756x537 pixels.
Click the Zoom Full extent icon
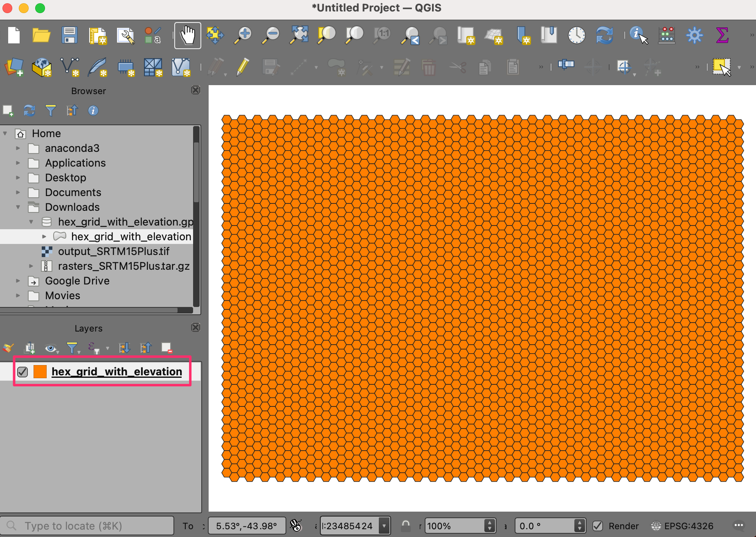[299, 36]
